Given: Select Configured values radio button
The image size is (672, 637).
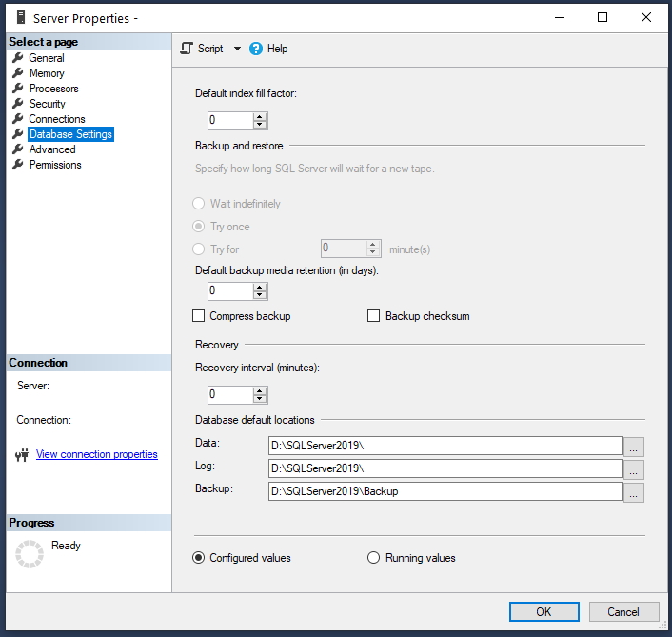Looking at the screenshot, I should (x=198, y=558).
